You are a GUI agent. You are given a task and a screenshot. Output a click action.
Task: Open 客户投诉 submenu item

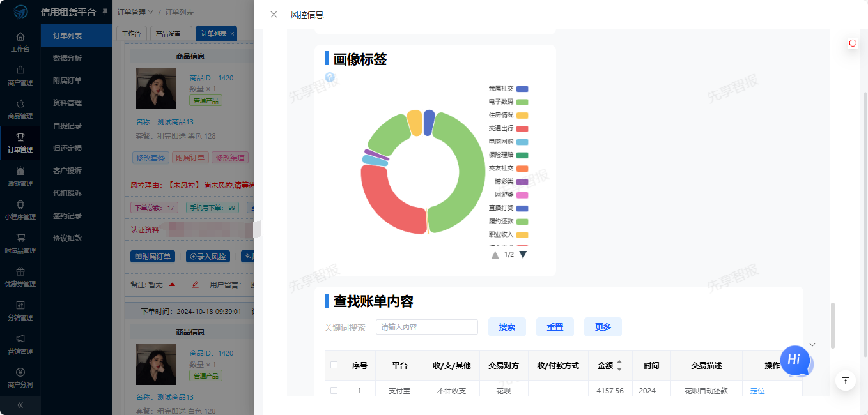[x=67, y=170]
